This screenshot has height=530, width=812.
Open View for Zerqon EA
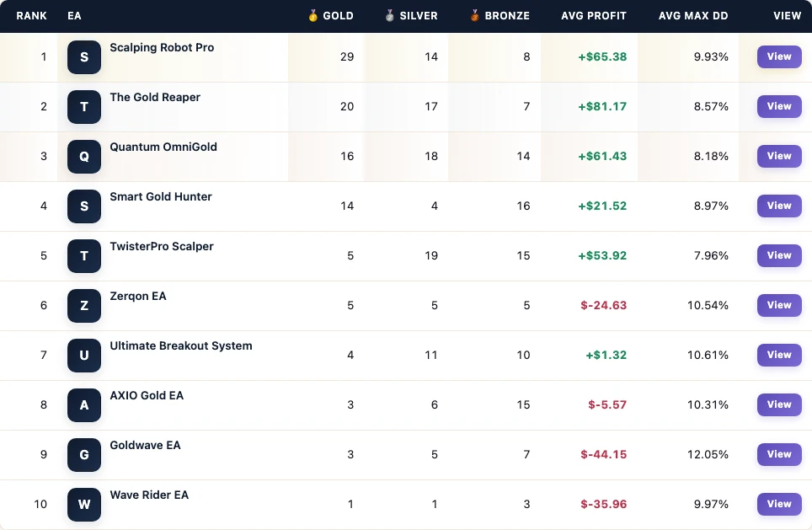(779, 305)
